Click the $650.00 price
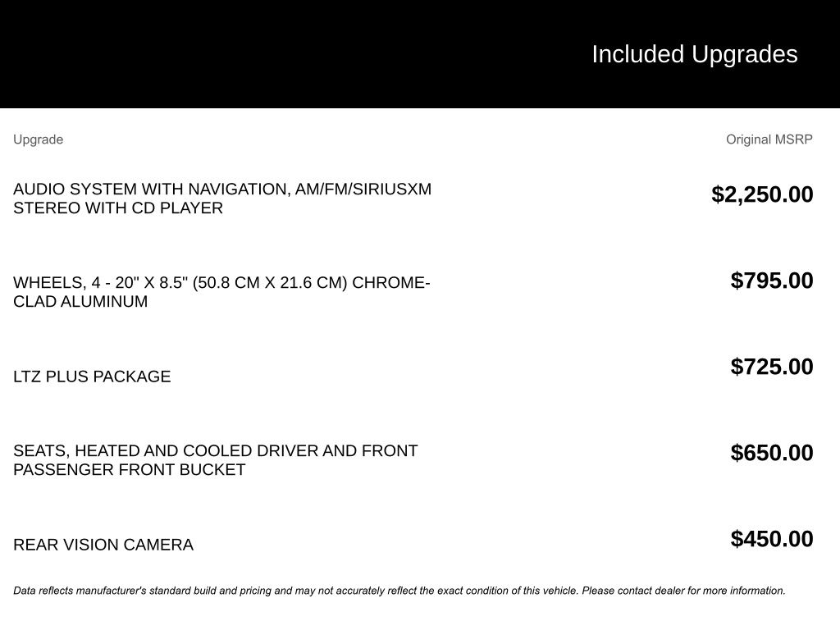 tap(772, 453)
